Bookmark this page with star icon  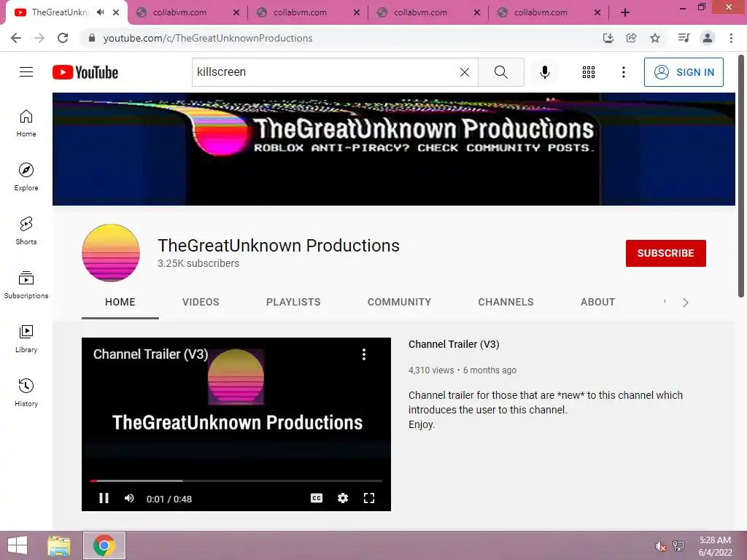coord(655,38)
